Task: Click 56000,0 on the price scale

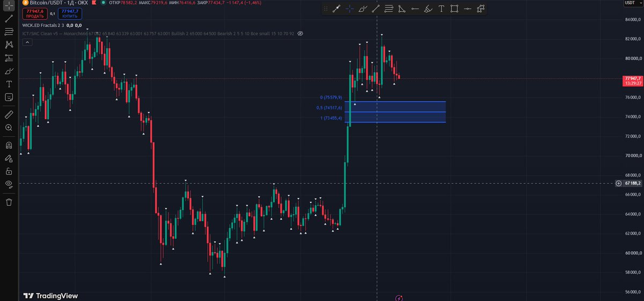Action: pyautogui.click(x=633, y=292)
